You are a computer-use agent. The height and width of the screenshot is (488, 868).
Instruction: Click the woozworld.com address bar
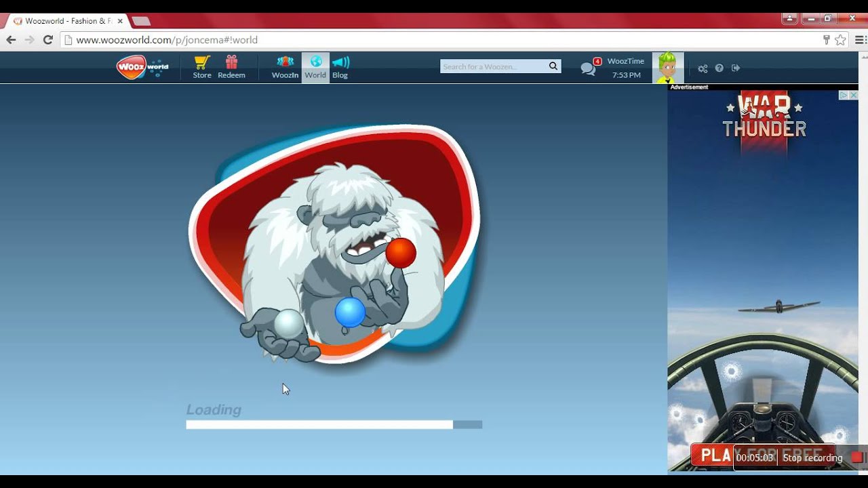[x=441, y=40]
